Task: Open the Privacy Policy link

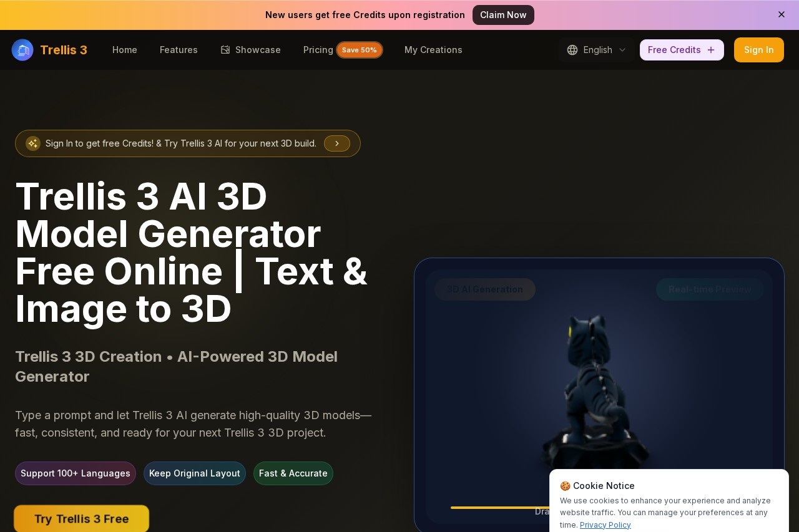Action: [x=605, y=525]
